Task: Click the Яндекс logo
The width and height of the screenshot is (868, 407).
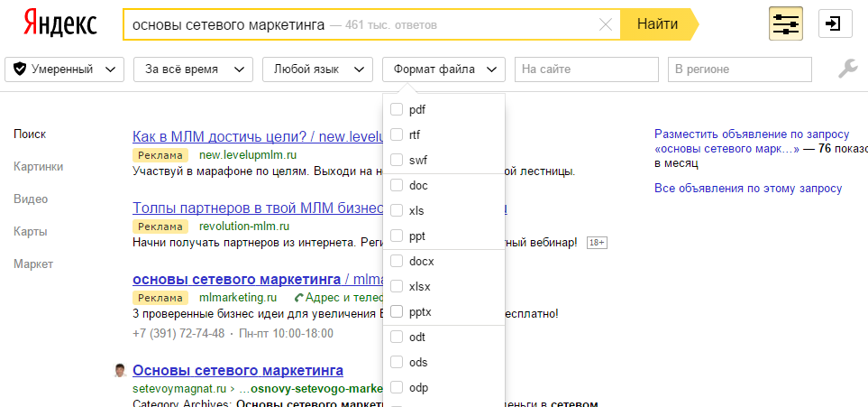Action: [60, 24]
